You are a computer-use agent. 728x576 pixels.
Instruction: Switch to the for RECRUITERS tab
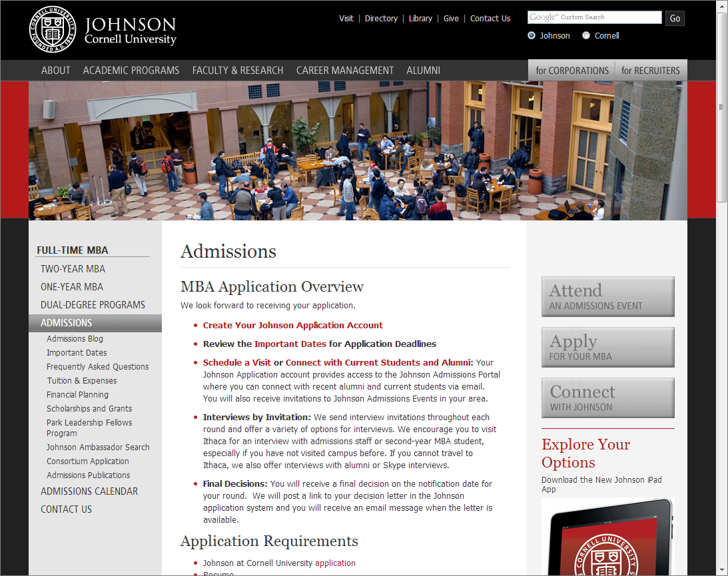[651, 71]
